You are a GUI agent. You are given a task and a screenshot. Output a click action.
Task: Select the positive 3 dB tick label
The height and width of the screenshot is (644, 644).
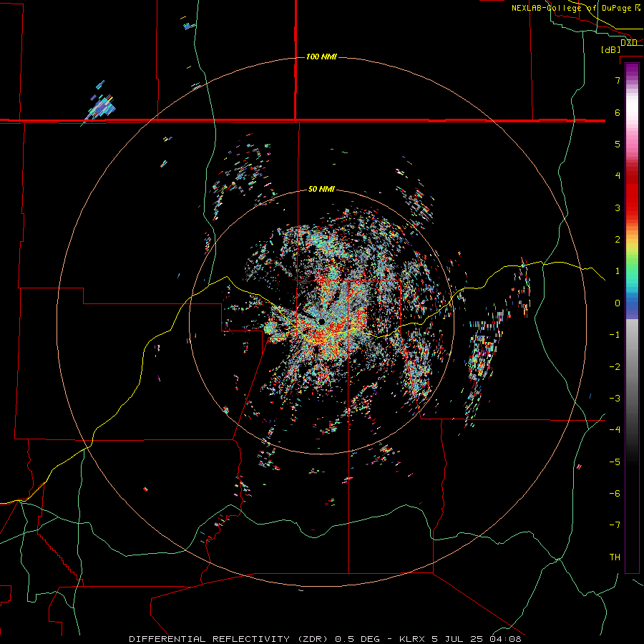click(618, 208)
